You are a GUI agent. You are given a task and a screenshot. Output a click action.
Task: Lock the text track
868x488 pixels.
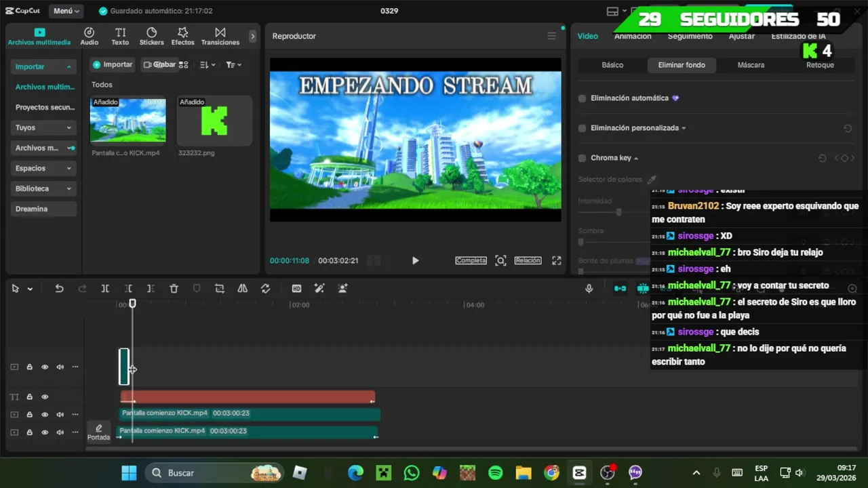pos(29,397)
